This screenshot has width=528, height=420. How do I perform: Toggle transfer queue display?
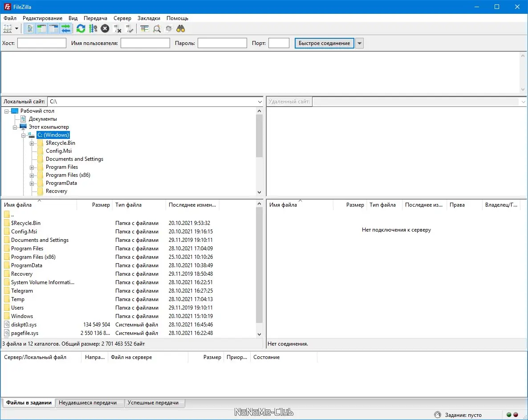click(66, 29)
